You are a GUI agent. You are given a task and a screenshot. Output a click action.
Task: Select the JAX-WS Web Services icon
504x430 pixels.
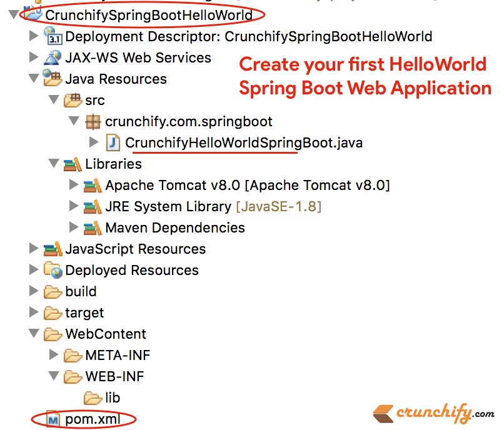[x=53, y=58]
